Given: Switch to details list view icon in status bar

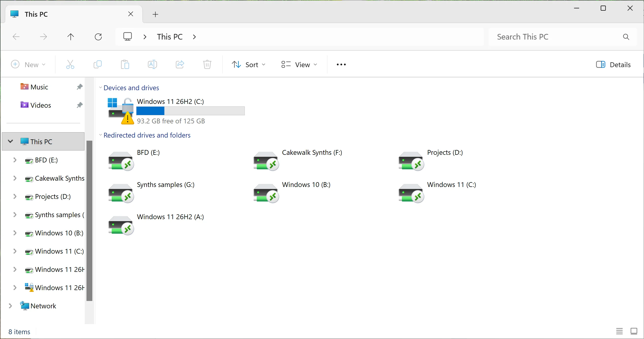Looking at the screenshot, I should tap(619, 331).
